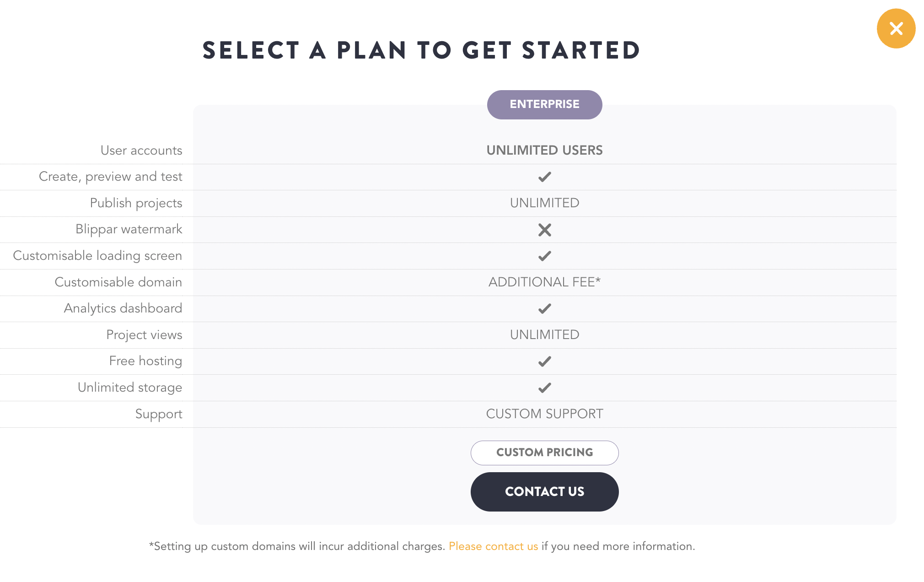Click the Additional Fee* domain value
924x582 pixels.
(x=544, y=282)
